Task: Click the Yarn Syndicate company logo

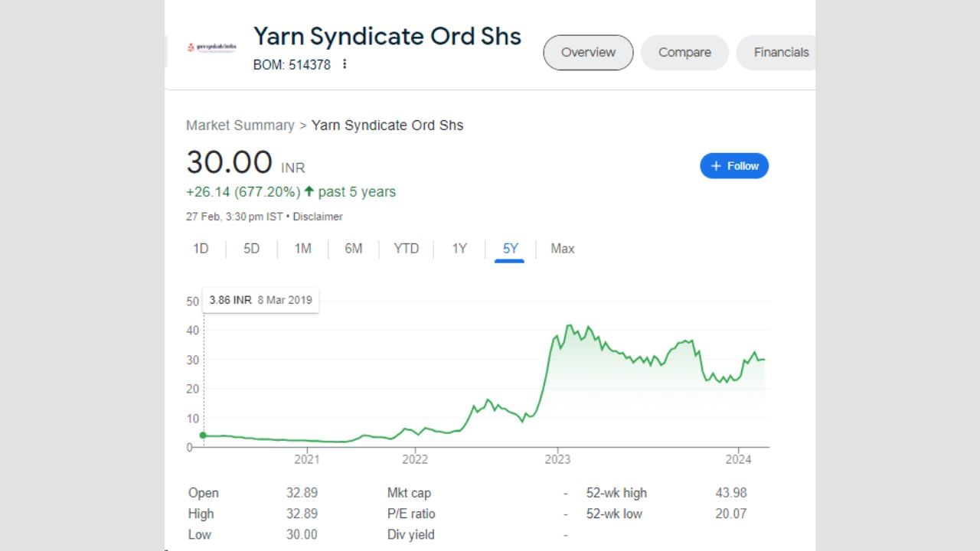Action: (211, 47)
